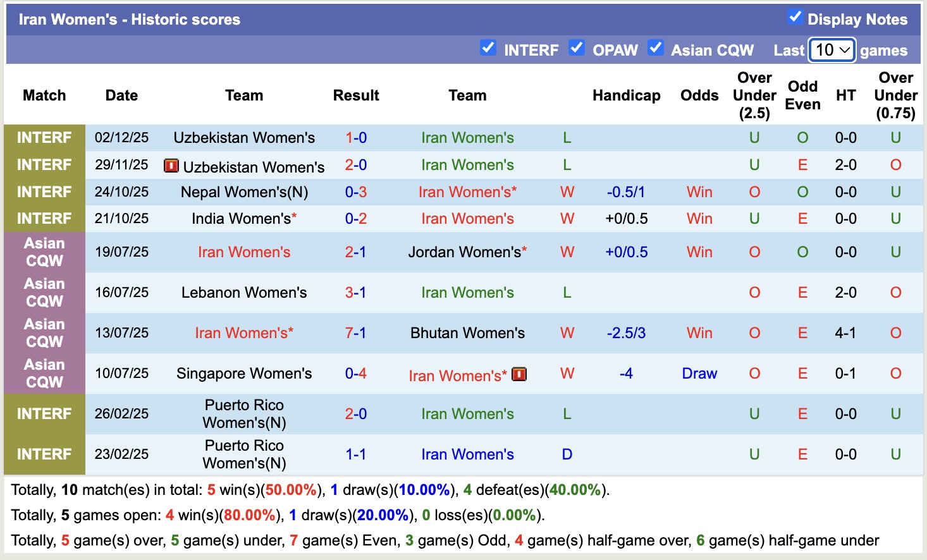Open the 1-0 result on 02/12/25
Viewport: 927px width, 560px height.
tap(356, 138)
